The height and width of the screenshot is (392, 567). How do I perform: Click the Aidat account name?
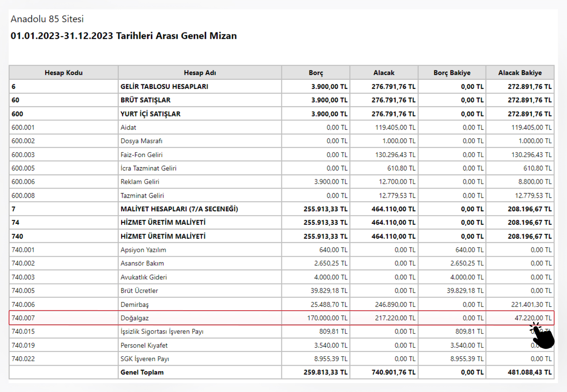point(128,127)
